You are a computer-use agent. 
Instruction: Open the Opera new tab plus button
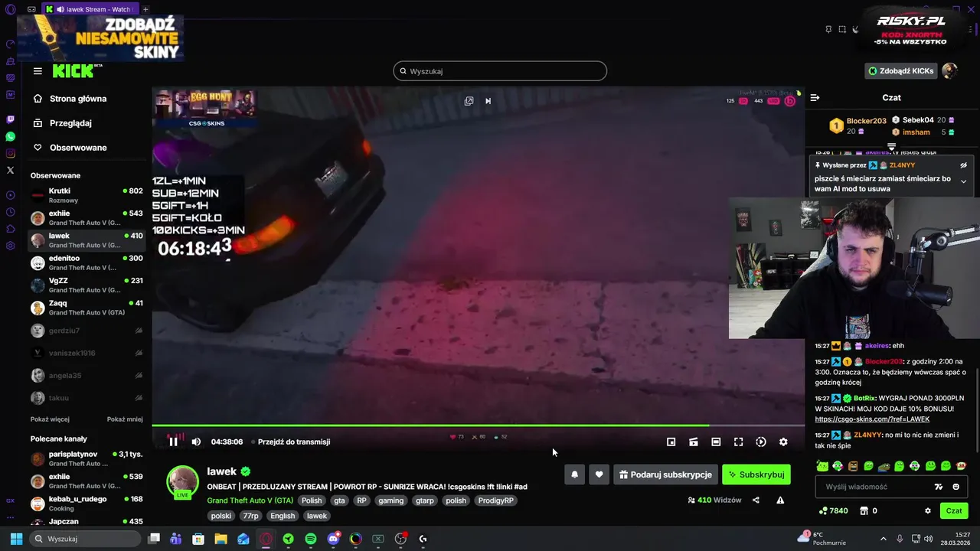pyautogui.click(x=145, y=9)
